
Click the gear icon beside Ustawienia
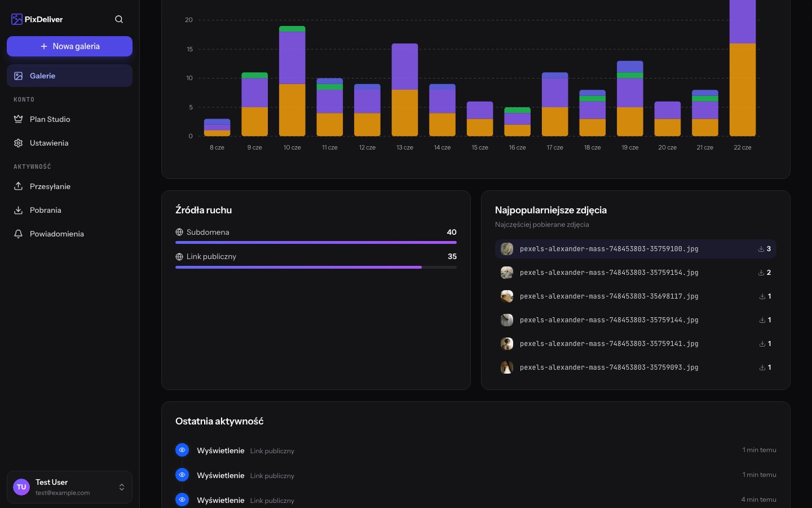pos(18,143)
